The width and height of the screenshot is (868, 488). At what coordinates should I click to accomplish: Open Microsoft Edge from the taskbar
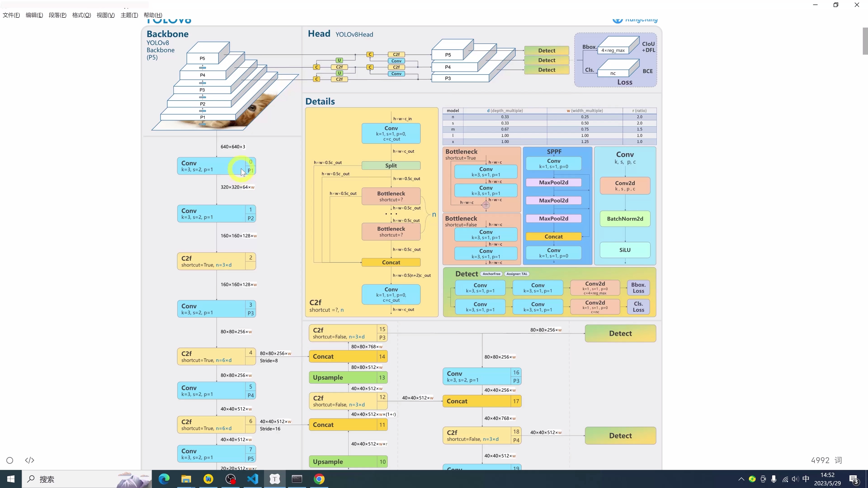[164, 479]
